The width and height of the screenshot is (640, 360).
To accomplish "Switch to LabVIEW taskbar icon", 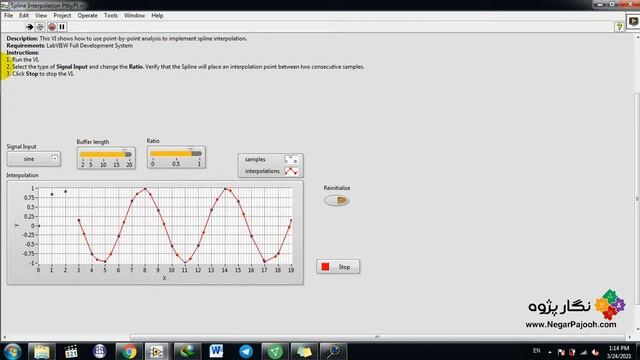I will 157,351.
